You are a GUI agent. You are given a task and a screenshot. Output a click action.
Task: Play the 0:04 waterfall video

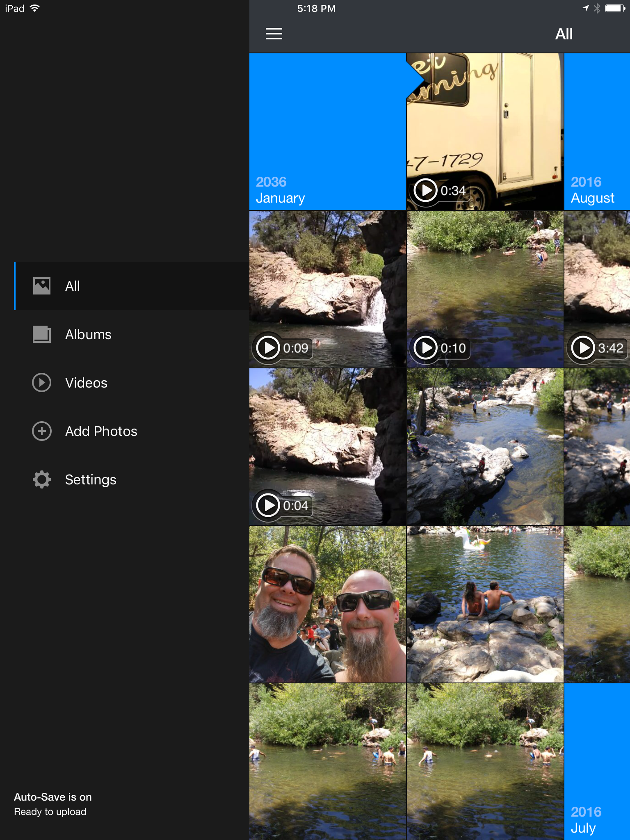[327, 447]
